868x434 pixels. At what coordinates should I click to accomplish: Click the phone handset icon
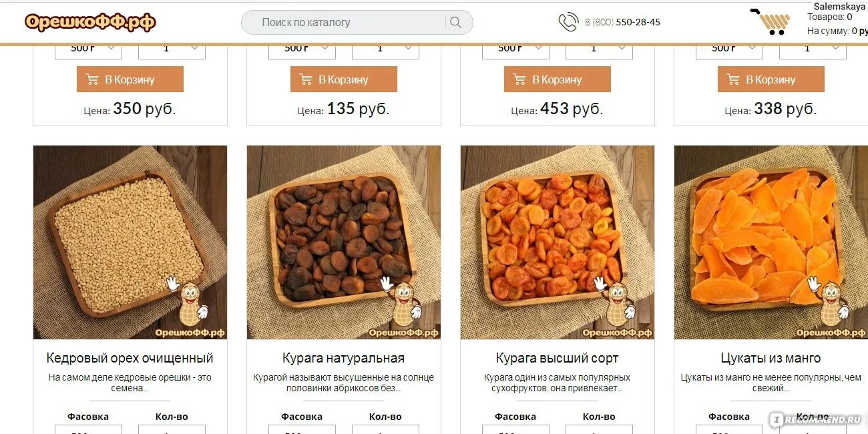click(x=568, y=22)
